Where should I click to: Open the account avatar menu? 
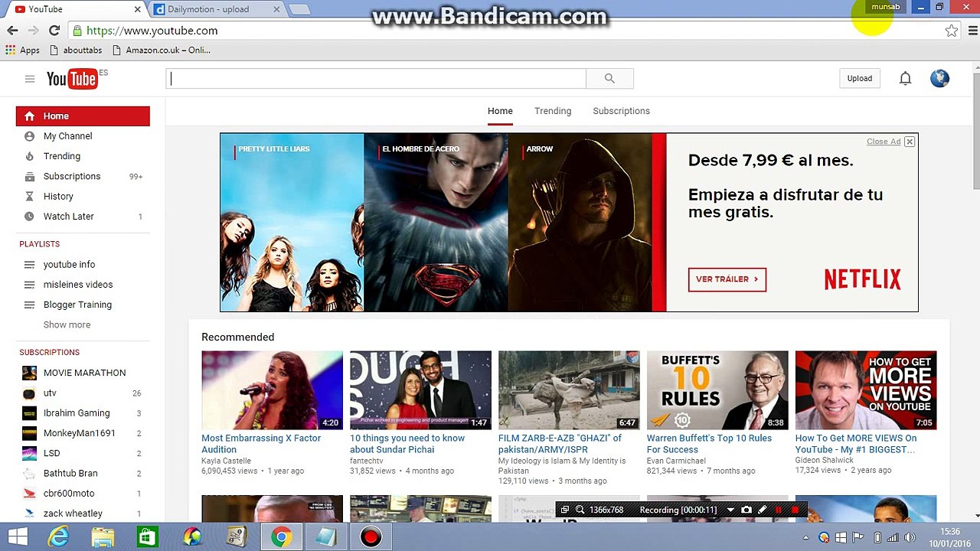click(939, 78)
